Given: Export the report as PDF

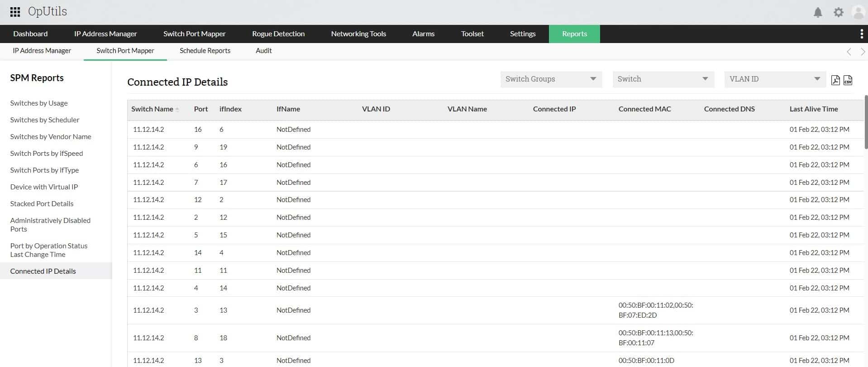Looking at the screenshot, I should [835, 80].
